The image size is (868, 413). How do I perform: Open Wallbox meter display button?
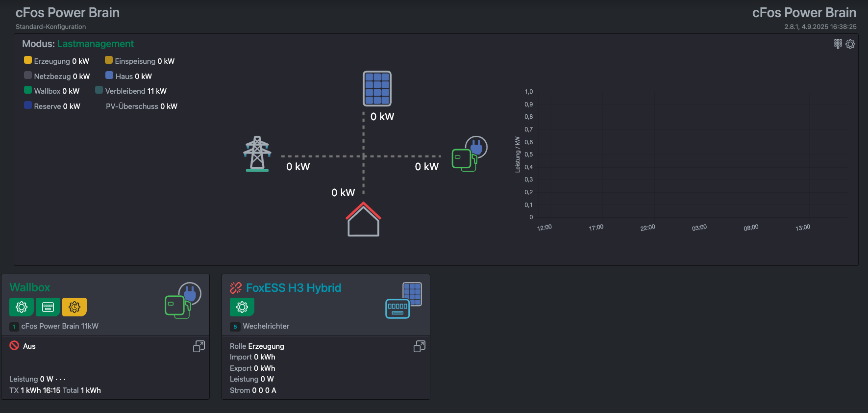[x=48, y=307]
